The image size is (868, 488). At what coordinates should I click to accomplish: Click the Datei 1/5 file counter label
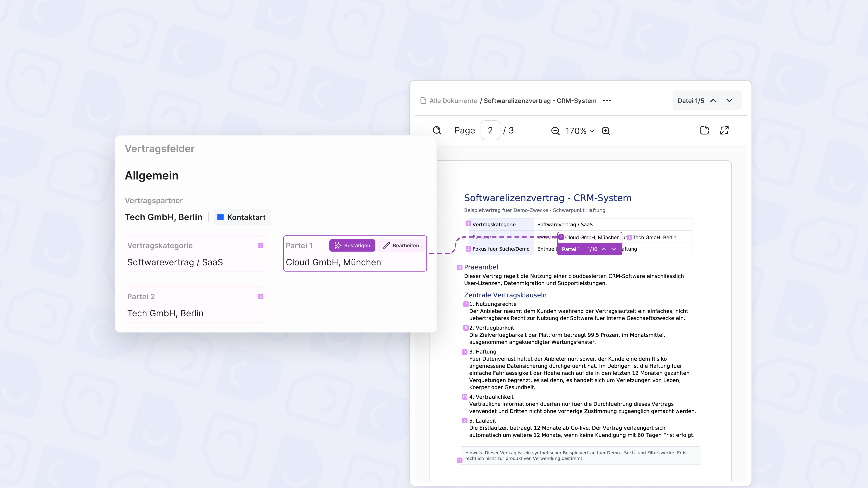pyautogui.click(x=691, y=101)
